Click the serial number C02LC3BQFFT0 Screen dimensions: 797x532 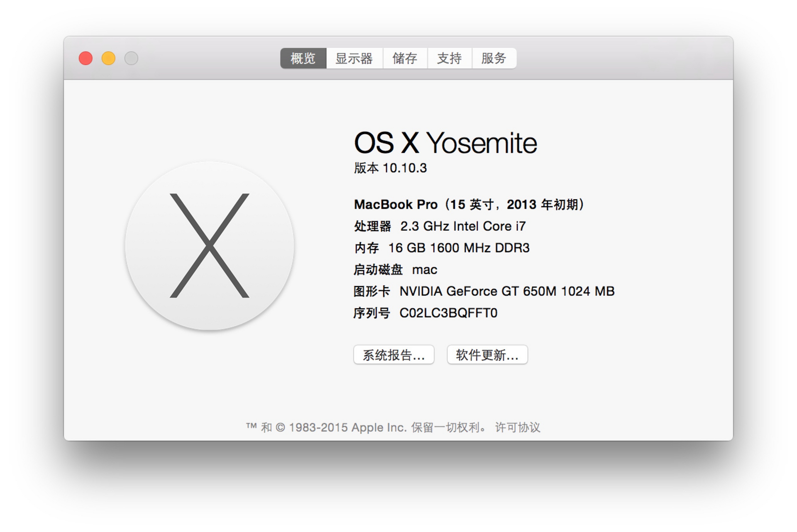(448, 313)
